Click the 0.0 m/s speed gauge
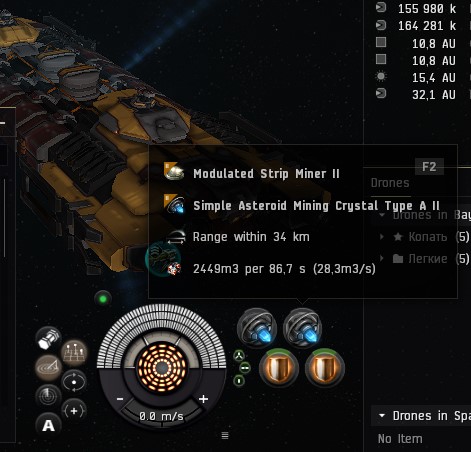 161,416
